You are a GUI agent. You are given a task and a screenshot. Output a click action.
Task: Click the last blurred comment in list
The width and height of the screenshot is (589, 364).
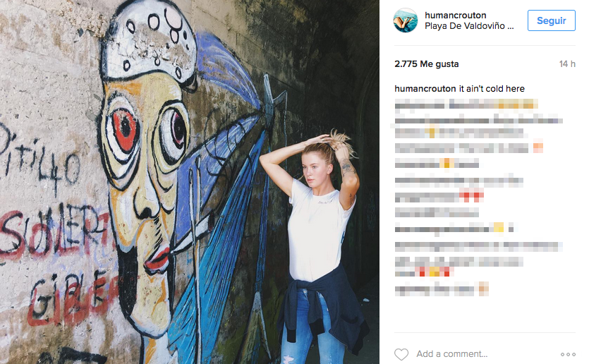coord(442,290)
